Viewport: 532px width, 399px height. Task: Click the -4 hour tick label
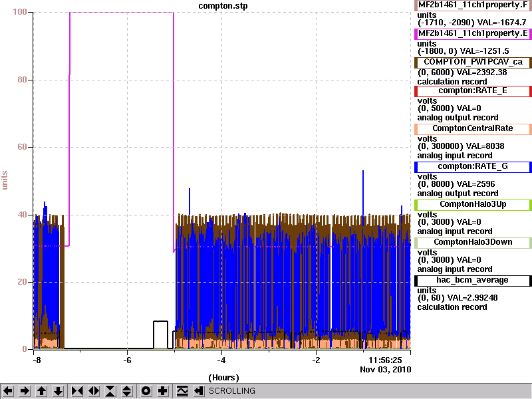pos(221,360)
